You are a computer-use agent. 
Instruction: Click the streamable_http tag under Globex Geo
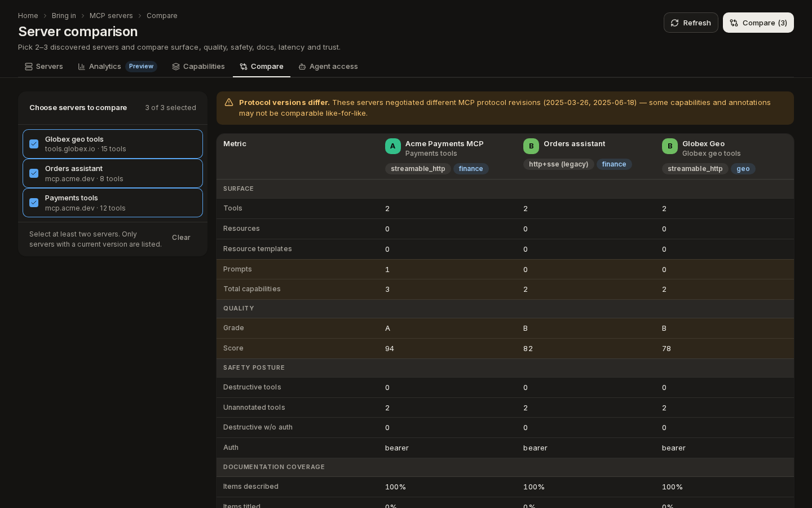[x=695, y=169]
